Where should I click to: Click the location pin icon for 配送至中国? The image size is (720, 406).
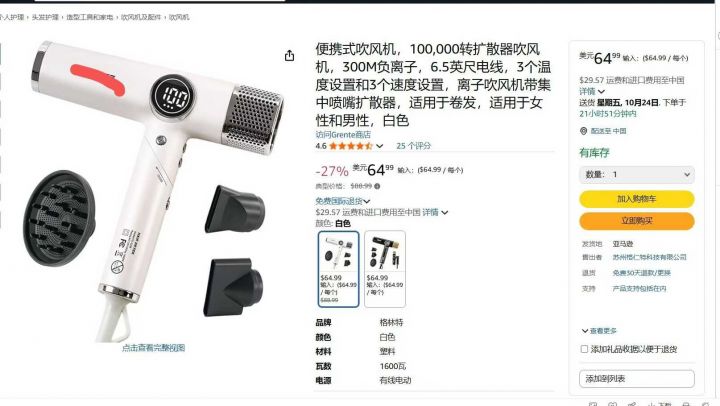click(x=584, y=131)
